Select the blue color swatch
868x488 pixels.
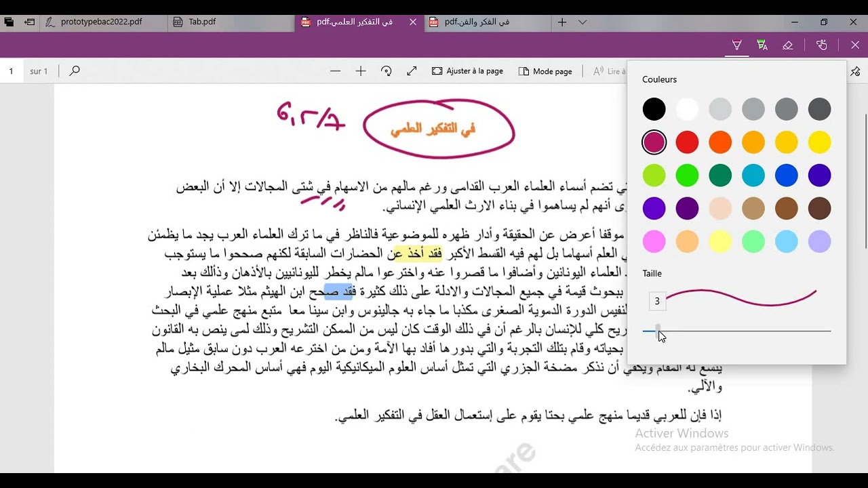(787, 176)
